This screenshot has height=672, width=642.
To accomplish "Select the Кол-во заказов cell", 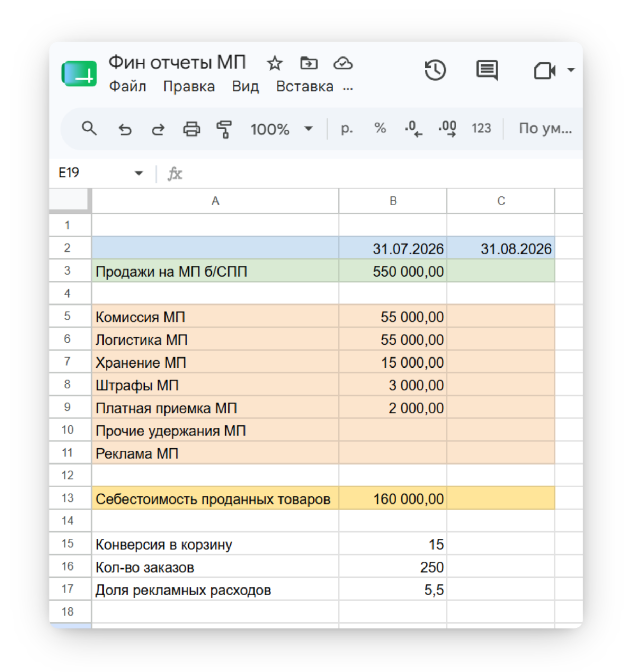I will tap(215, 566).
